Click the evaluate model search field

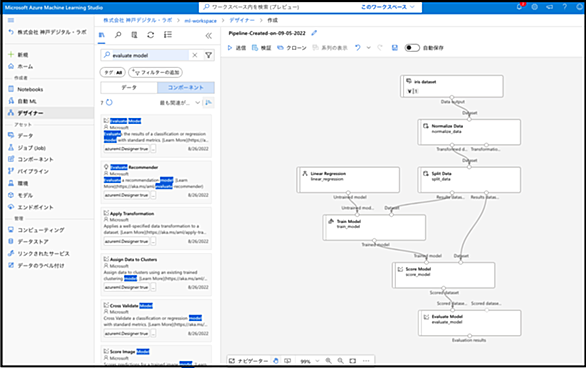click(149, 55)
